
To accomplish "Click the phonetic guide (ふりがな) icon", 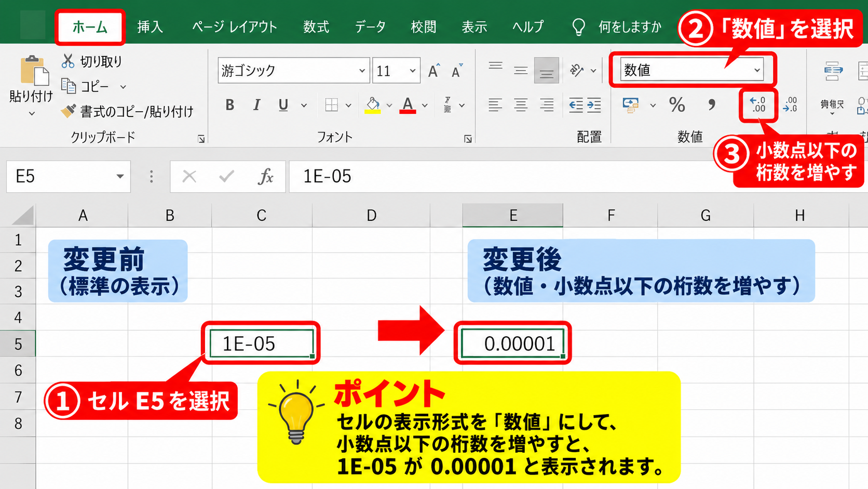I will (447, 105).
